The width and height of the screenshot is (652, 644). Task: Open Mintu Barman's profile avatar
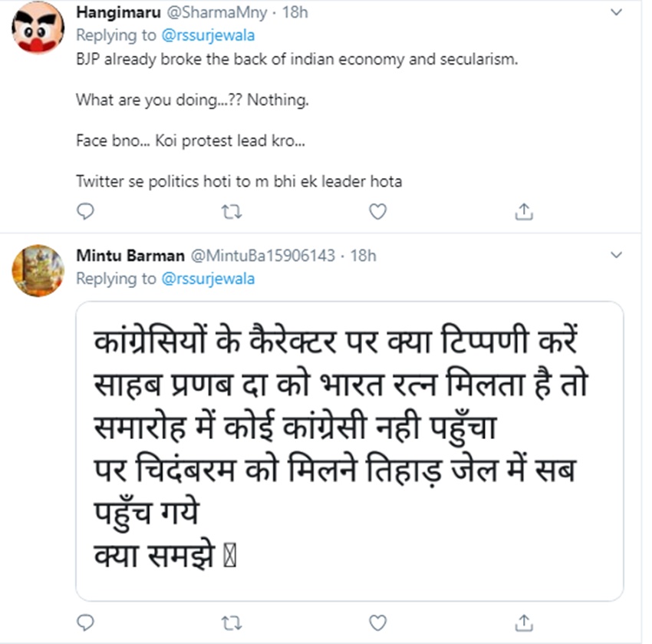[38, 270]
